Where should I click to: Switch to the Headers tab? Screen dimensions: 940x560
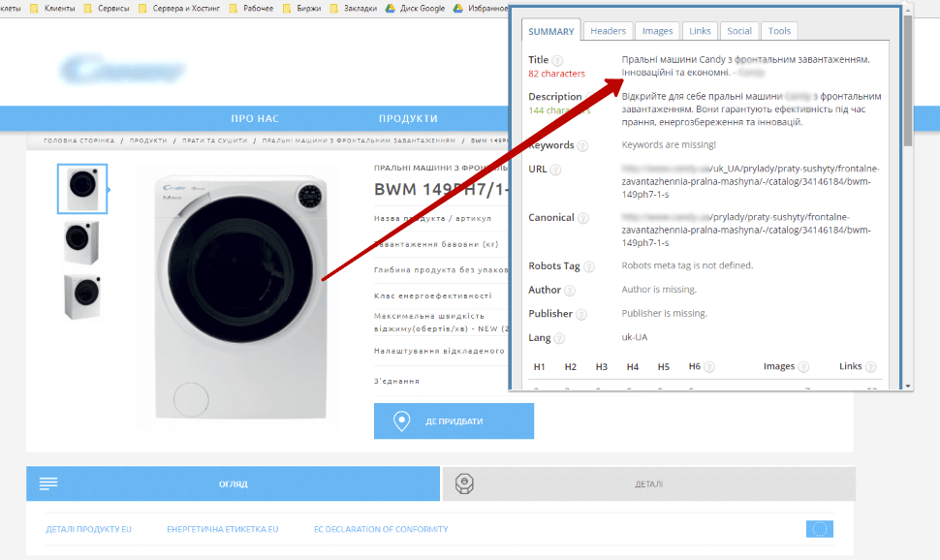pyautogui.click(x=608, y=31)
